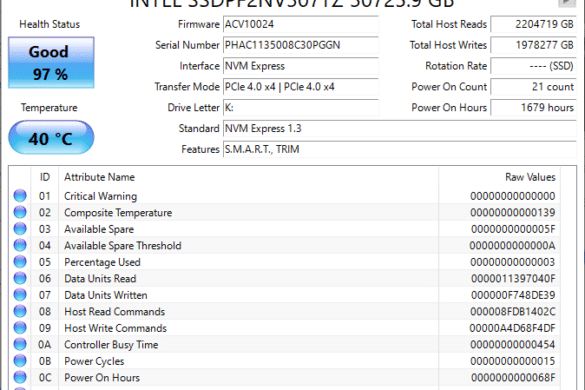585x390 pixels.
Task: Click ID cell 0B
Action: 44,361
